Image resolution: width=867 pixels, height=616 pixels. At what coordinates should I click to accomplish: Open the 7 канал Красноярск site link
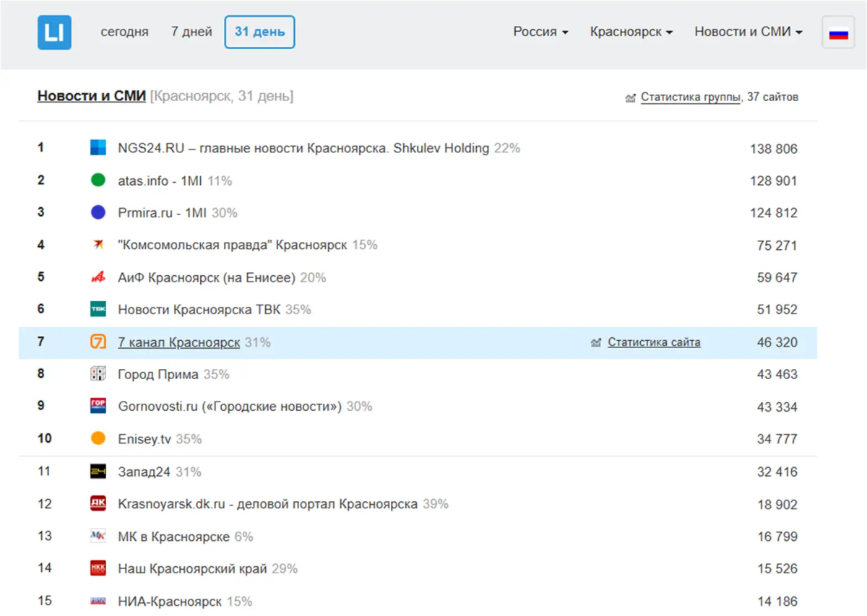point(178,342)
